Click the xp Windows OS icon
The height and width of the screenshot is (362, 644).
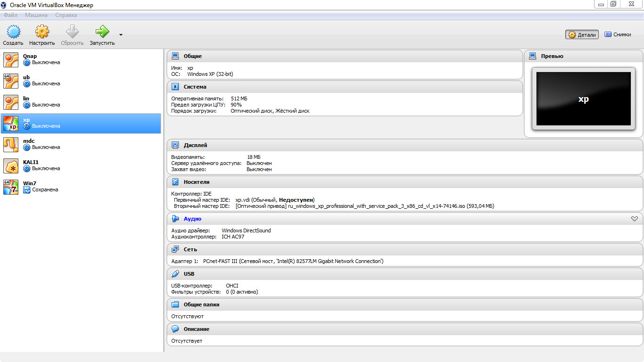tap(11, 123)
